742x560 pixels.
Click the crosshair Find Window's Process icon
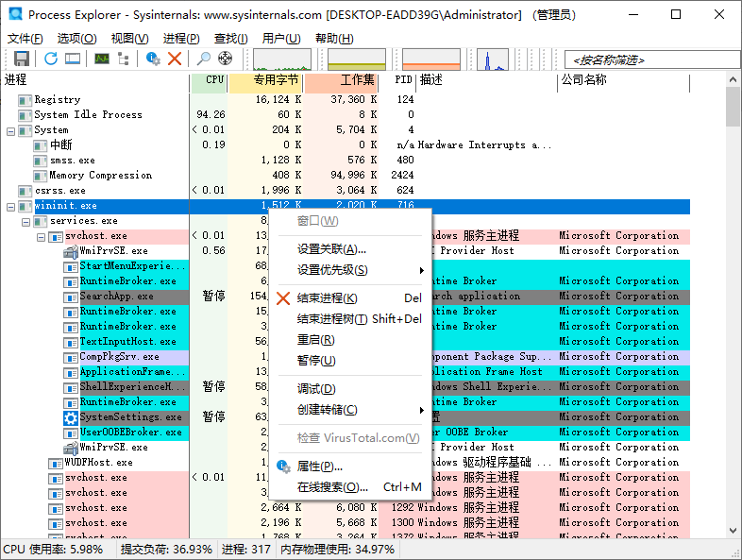[x=225, y=59]
